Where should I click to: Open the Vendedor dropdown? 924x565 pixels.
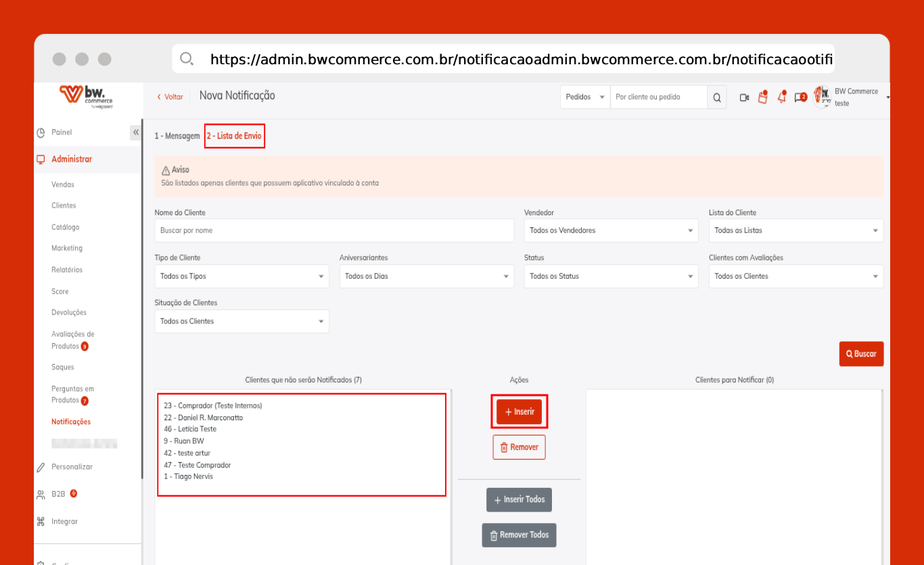611,231
